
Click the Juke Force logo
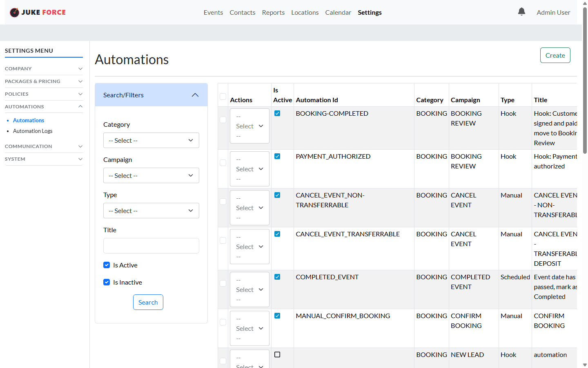[38, 12]
